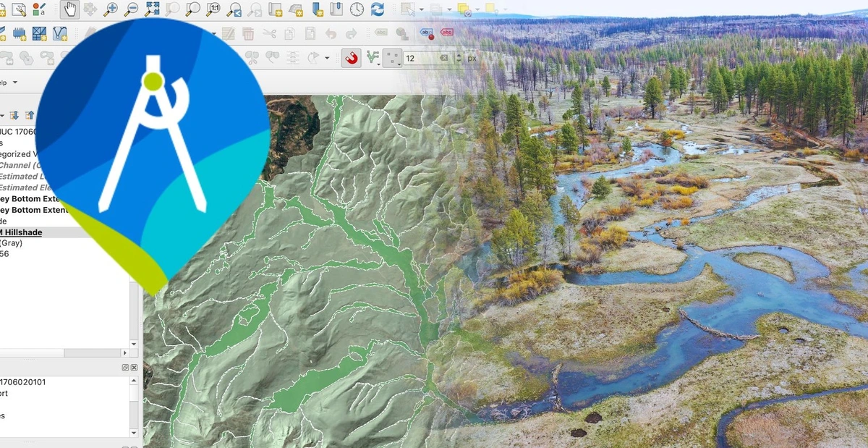The height and width of the screenshot is (448, 868).
Task: Toggle snapping with the red magnet
Action: click(352, 58)
